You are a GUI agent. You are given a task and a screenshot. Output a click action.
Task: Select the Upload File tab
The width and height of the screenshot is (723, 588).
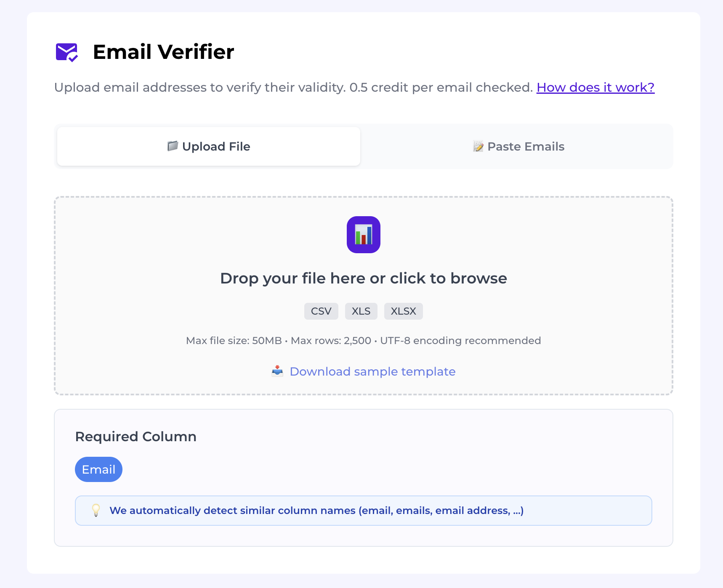pos(208,146)
